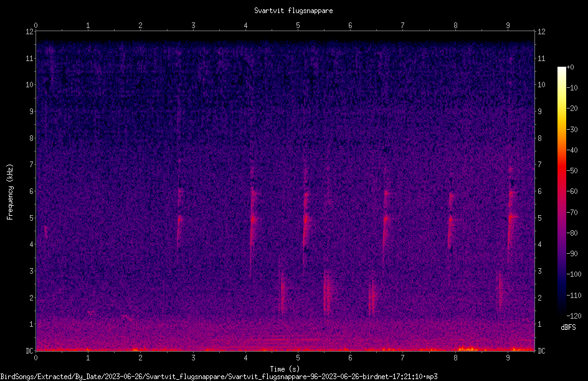Click the 'dBFS' colorbar unit label
Screen dimensions: 588x381
[568, 327]
